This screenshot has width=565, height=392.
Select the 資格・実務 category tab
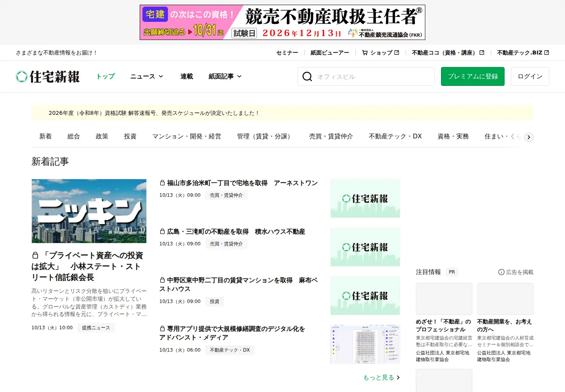[453, 136]
